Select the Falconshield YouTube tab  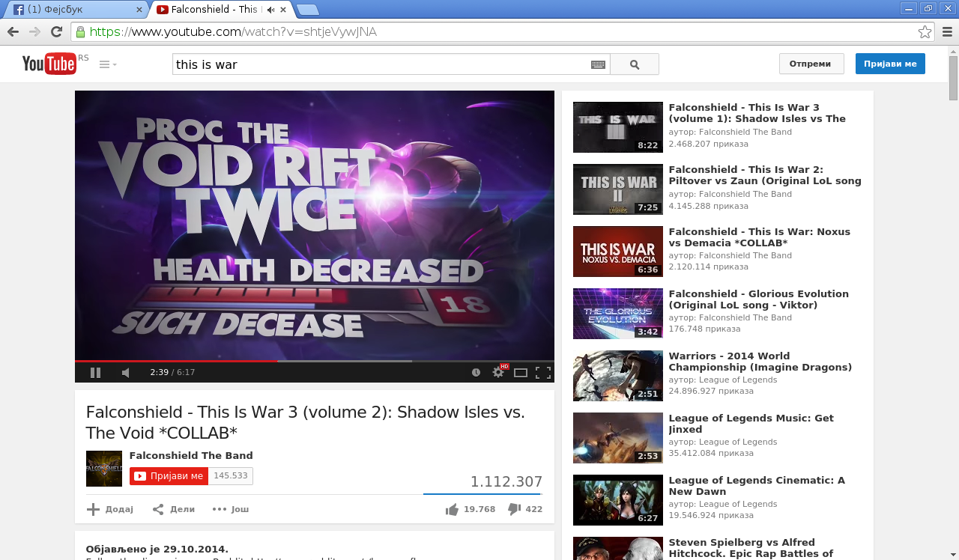tap(222, 10)
